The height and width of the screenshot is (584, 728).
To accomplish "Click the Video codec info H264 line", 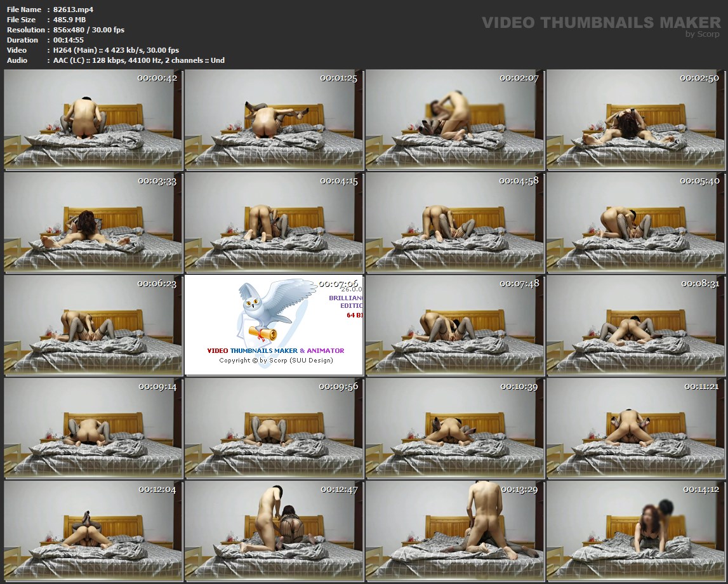I will [x=116, y=50].
